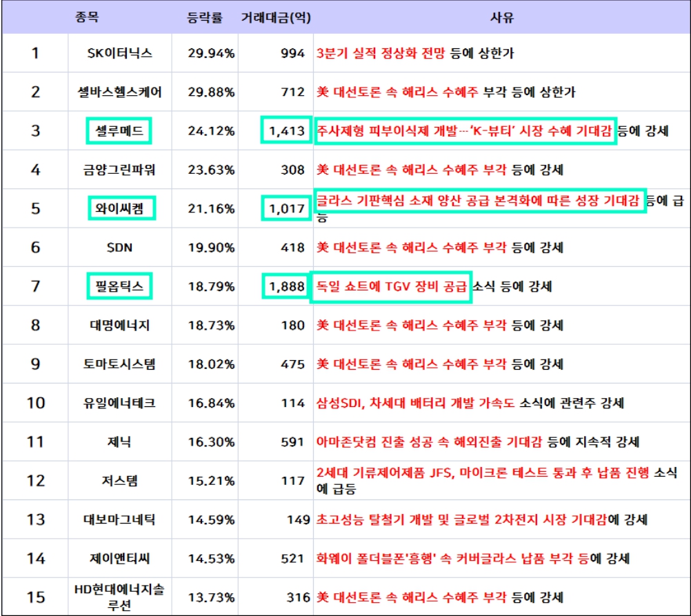Select stock name 대명에너지

[x=120, y=325]
